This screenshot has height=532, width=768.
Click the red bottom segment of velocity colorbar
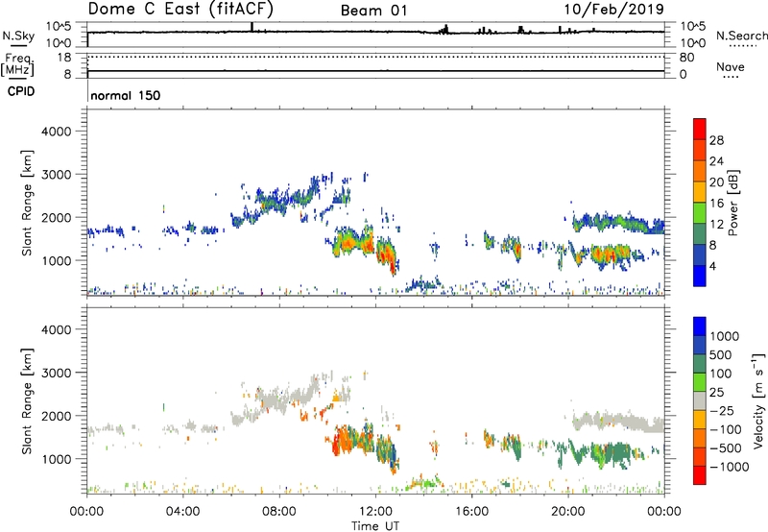(700, 475)
